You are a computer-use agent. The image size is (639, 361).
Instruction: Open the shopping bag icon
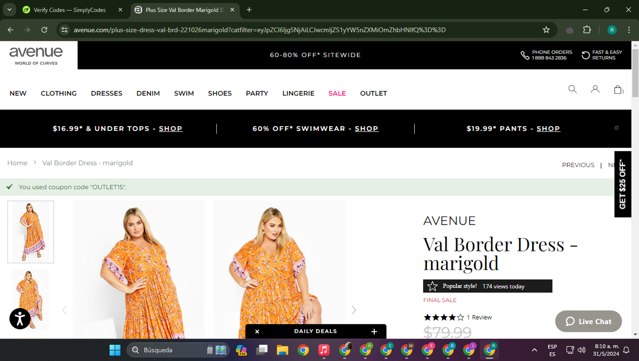[618, 89]
